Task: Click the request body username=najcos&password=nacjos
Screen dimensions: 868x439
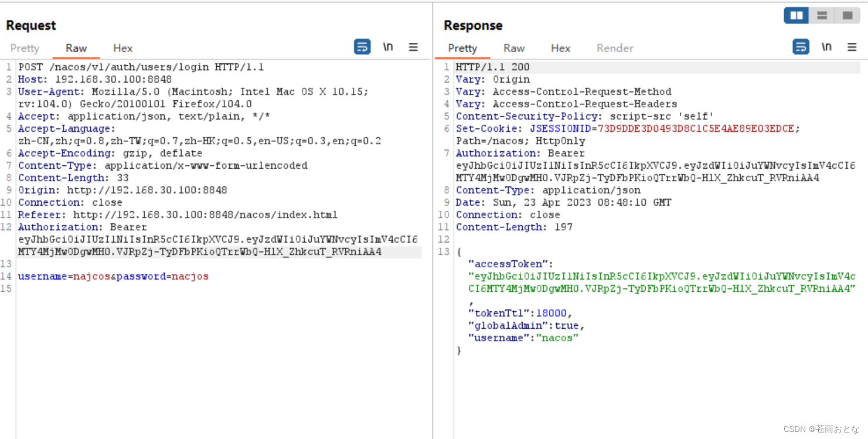Action: click(113, 276)
